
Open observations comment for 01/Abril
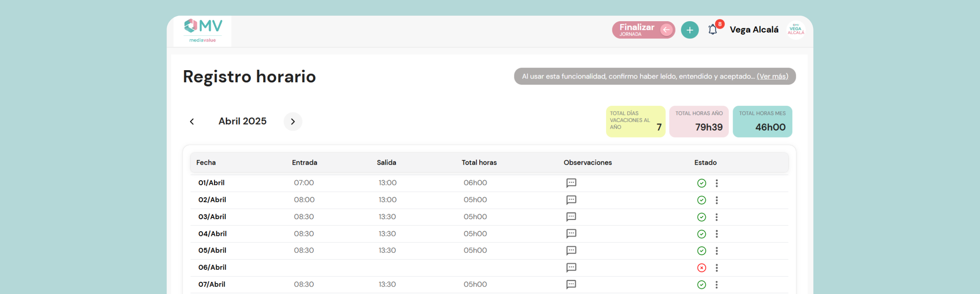click(x=571, y=183)
